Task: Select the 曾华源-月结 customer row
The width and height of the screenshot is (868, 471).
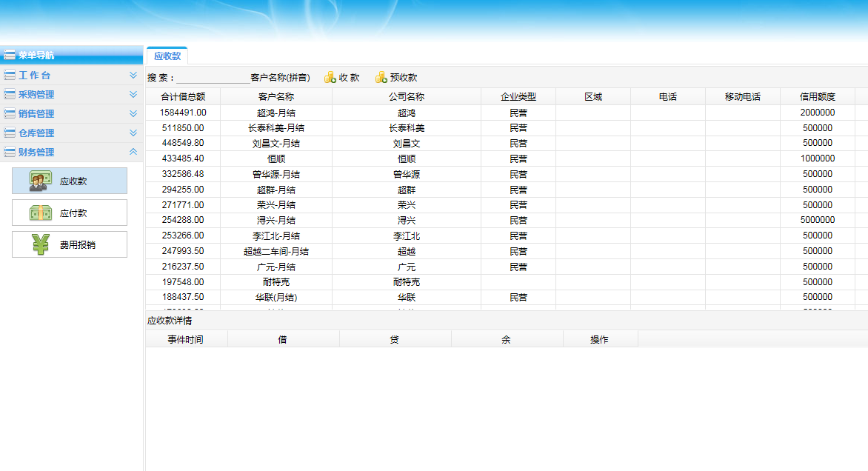Action: click(x=507, y=174)
